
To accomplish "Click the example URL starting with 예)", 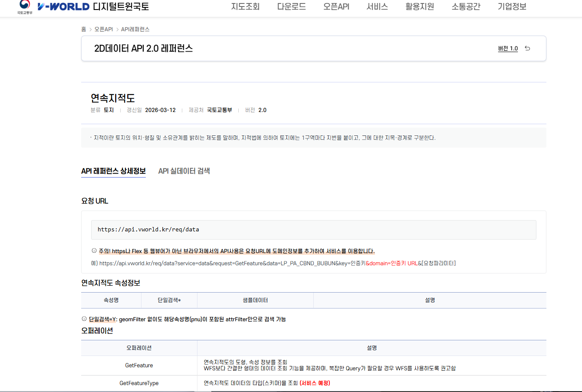I will coord(273,263).
